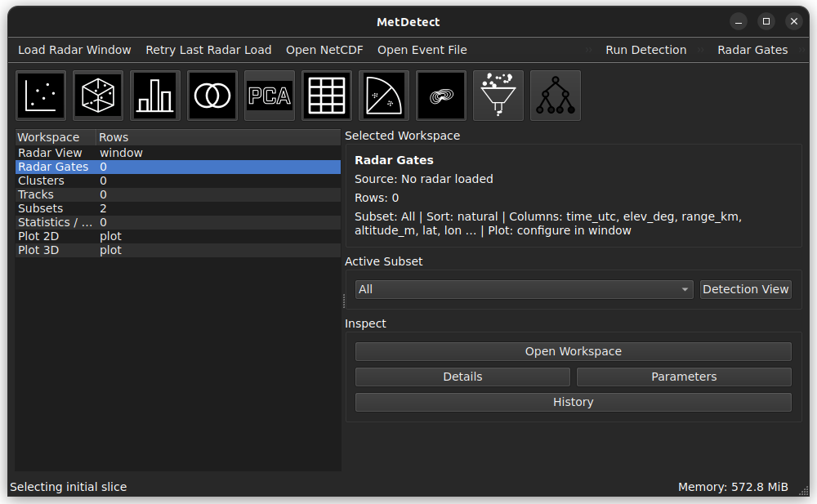This screenshot has height=504, width=817.
Task: Choose Open Event File
Action: coord(422,50)
